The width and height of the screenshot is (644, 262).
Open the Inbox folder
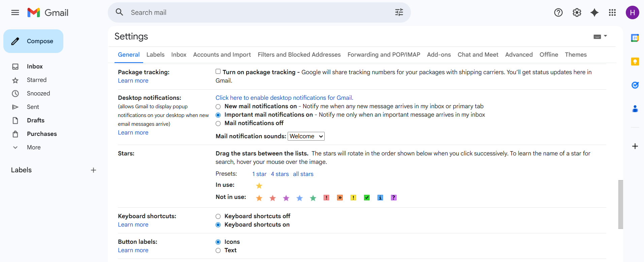click(35, 66)
